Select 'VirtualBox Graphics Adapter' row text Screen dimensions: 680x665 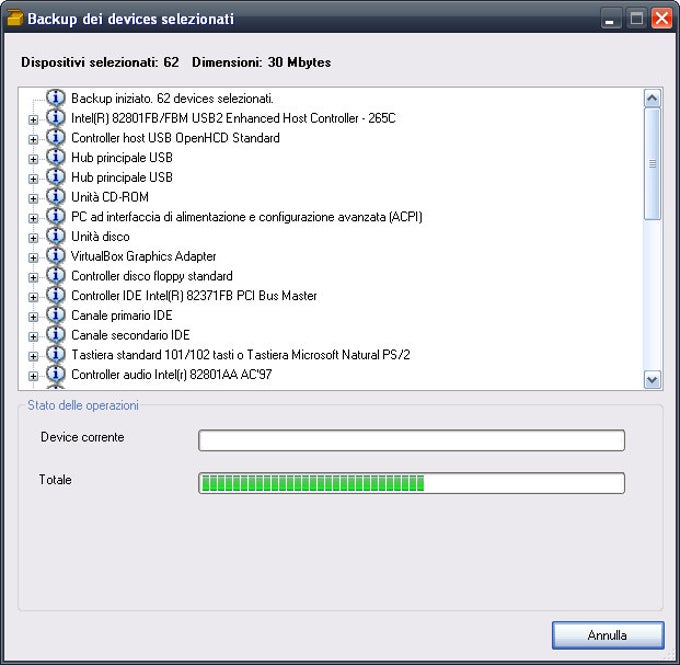(x=144, y=256)
